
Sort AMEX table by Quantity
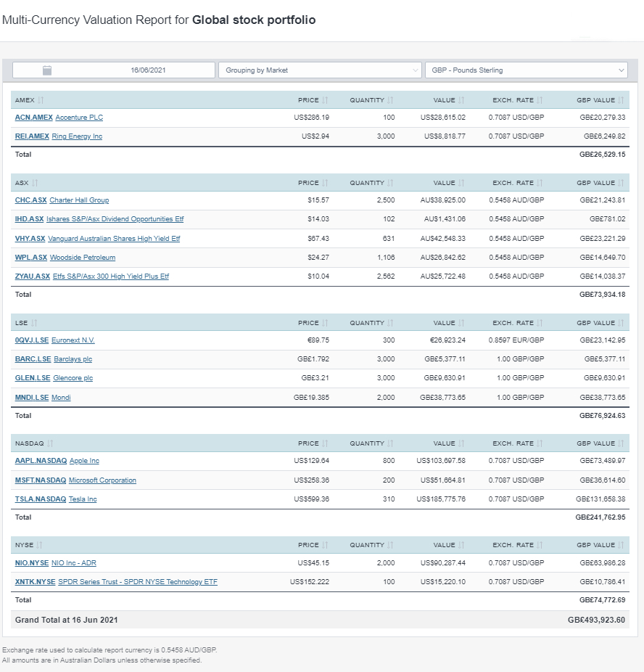point(390,100)
